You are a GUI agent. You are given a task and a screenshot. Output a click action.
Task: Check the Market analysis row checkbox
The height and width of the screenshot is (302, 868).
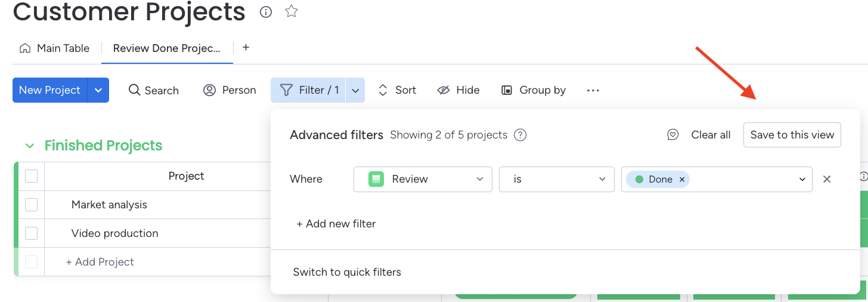point(32,205)
